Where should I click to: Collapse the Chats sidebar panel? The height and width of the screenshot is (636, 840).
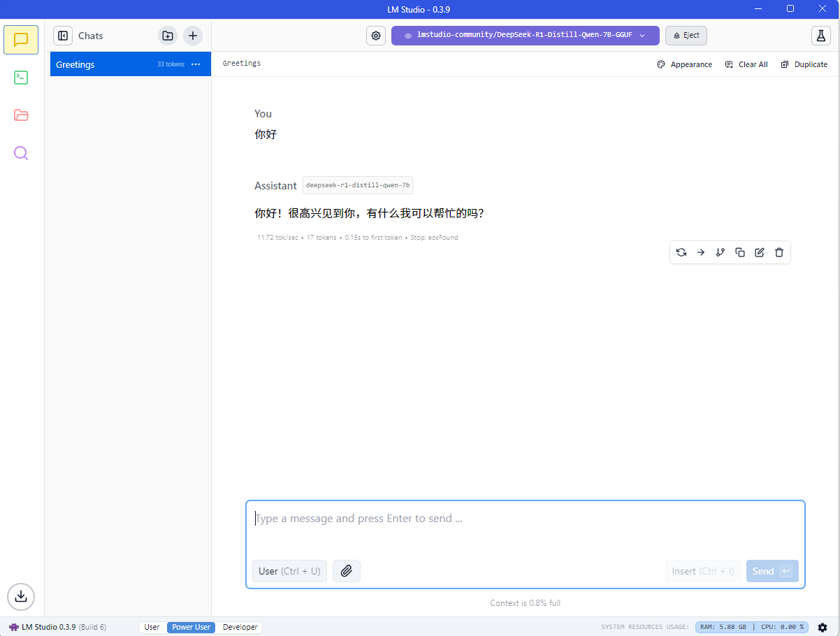[63, 36]
